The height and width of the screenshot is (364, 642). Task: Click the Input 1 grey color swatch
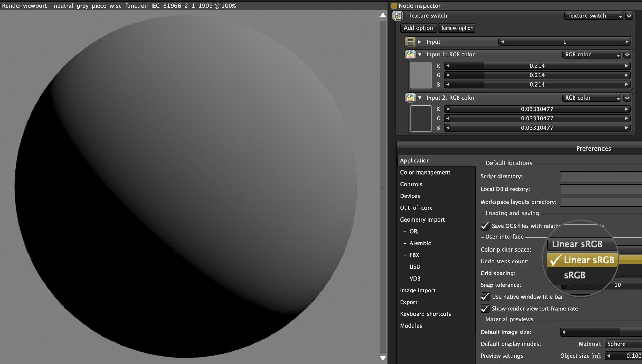(x=421, y=75)
